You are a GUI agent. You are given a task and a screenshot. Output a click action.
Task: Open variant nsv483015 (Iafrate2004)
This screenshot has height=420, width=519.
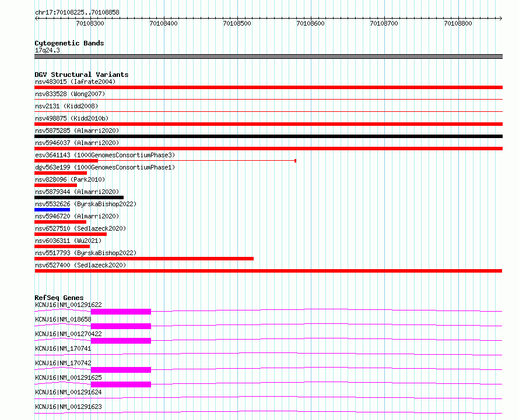tap(75, 82)
